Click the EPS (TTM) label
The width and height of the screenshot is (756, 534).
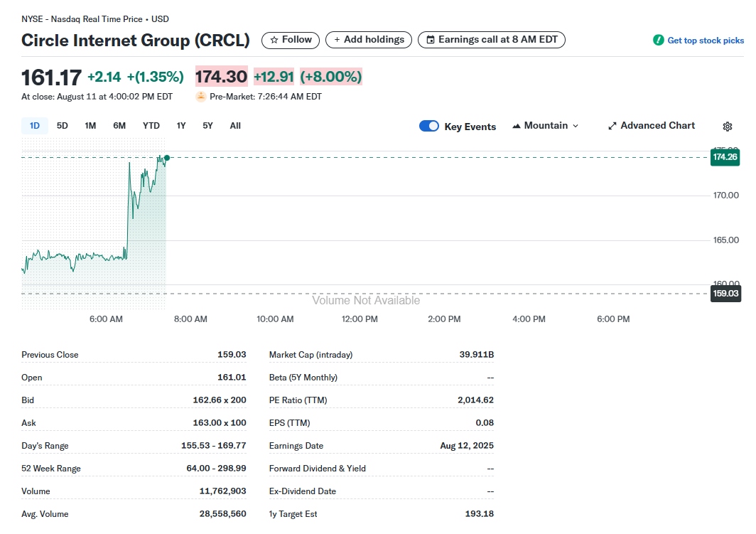click(x=289, y=422)
